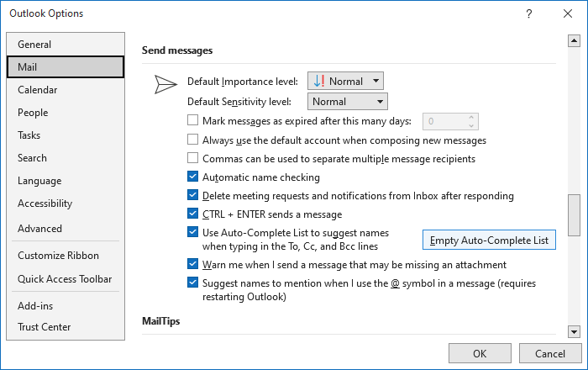Uncheck Automatic name checking
Viewport: 588px width, 370px height.
pyautogui.click(x=192, y=177)
